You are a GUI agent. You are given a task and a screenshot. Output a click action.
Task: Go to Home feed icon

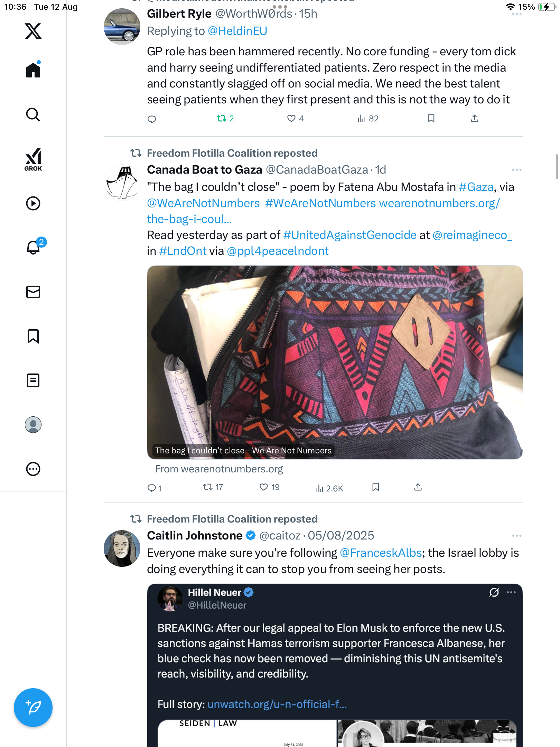[33, 70]
